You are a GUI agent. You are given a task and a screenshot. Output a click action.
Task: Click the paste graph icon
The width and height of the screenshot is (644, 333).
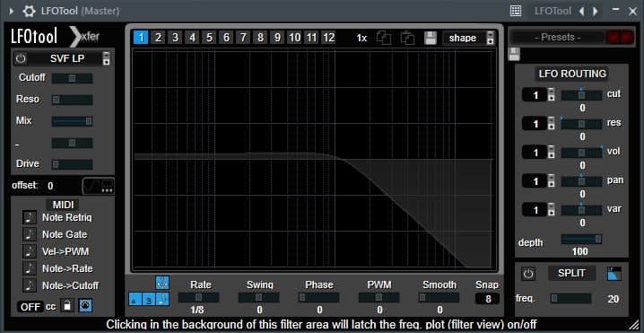point(407,39)
